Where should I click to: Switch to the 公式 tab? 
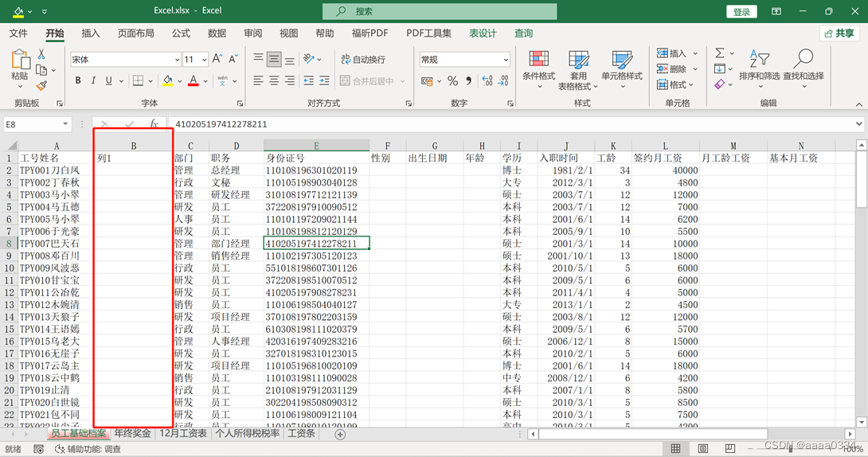pyautogui.click(x=181, y=33)
